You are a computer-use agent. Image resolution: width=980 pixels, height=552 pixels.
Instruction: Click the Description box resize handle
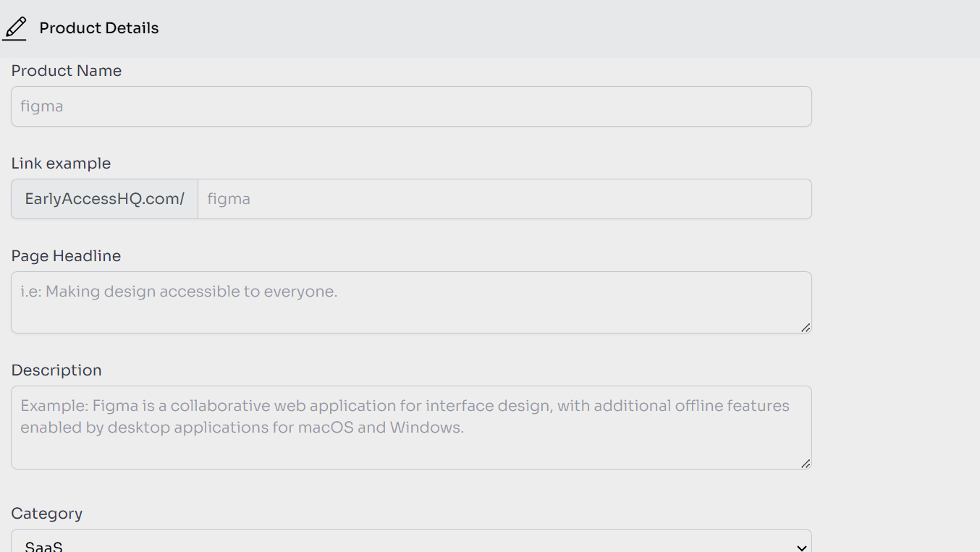[x=805, y=463]
